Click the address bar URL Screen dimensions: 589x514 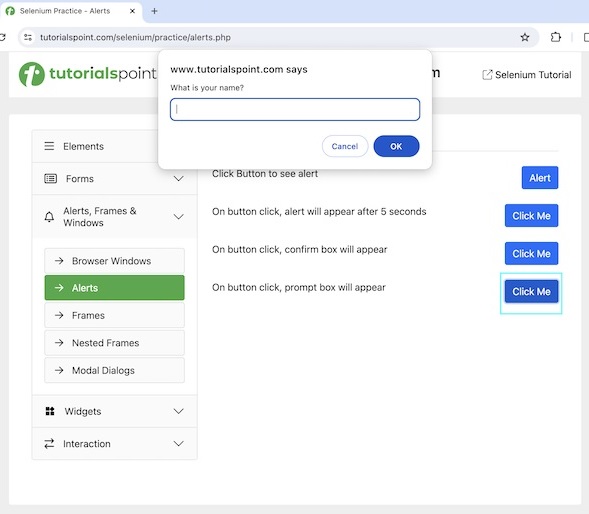tap(135, 37)
